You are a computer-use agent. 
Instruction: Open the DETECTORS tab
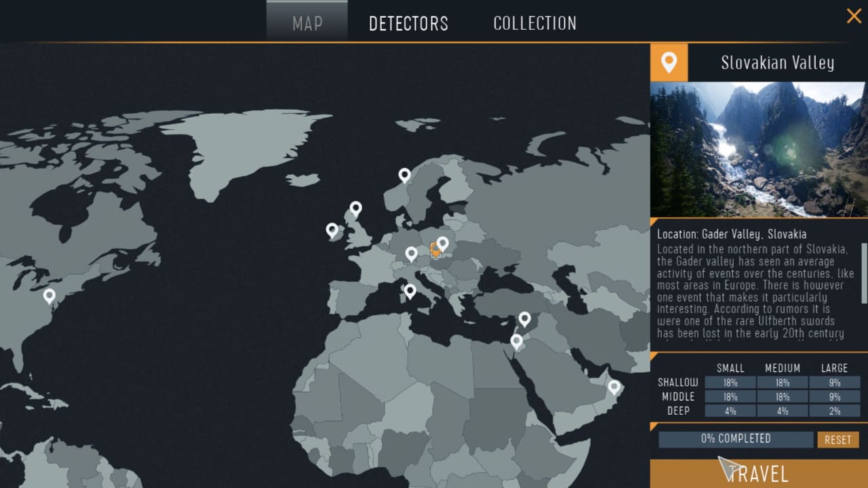click(408, 23)
